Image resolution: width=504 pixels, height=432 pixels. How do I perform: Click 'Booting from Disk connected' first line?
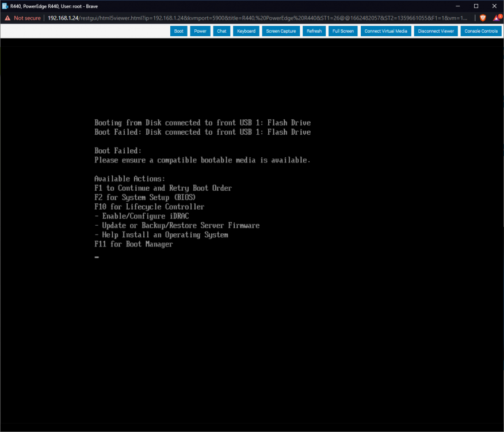(x=203, y=123)
